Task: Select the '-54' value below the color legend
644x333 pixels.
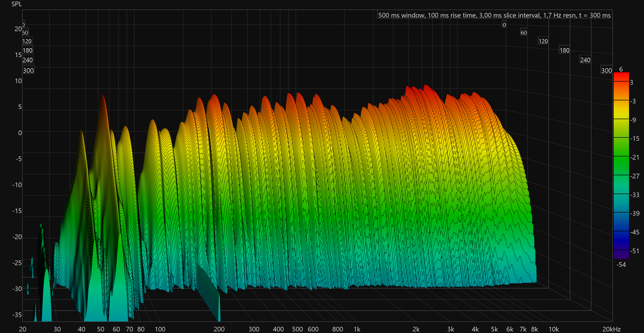Action: pos(621,265)
